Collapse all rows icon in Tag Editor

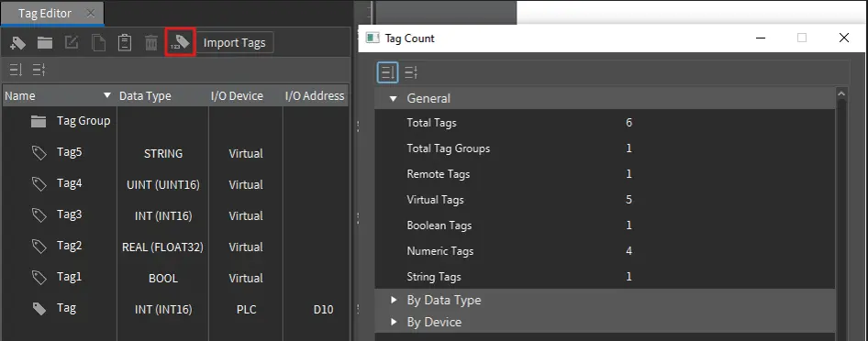39,70
